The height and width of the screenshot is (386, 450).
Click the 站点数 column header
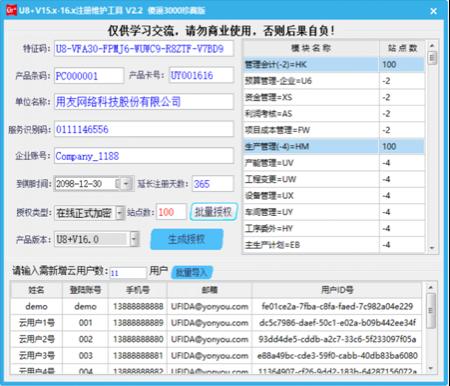tap(402, 48)
